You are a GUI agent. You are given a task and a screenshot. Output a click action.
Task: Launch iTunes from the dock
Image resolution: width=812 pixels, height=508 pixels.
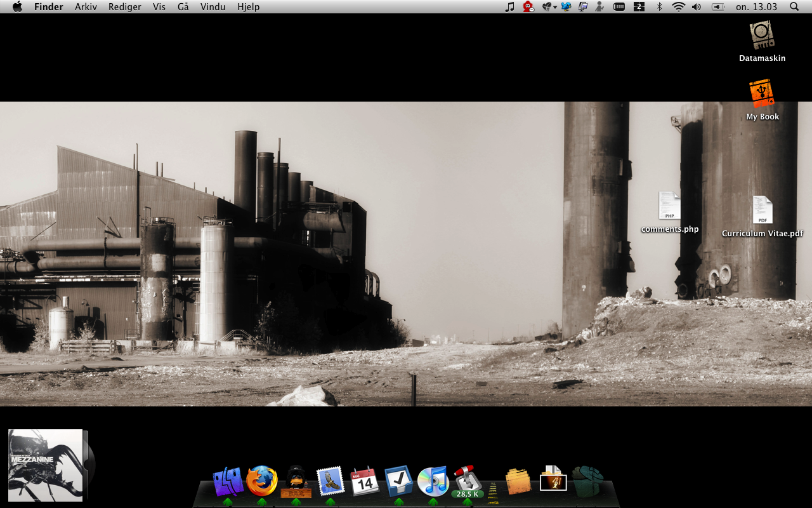(433, 481)
